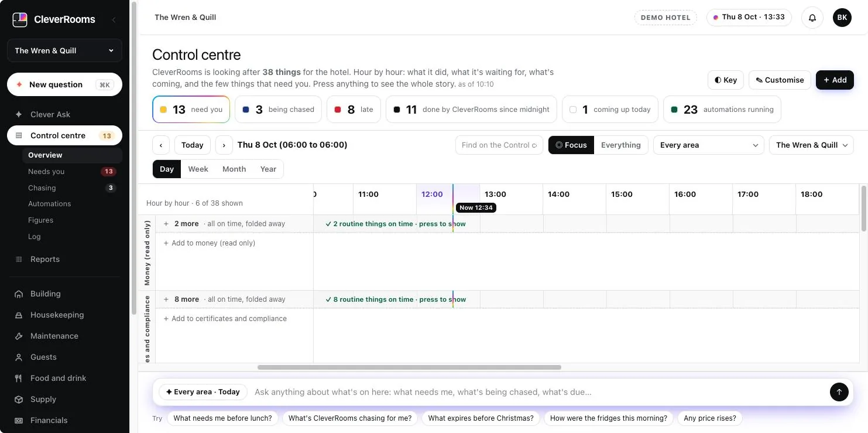Filter by 8 late
Viewport: 868px width, 433px height.
354,110
